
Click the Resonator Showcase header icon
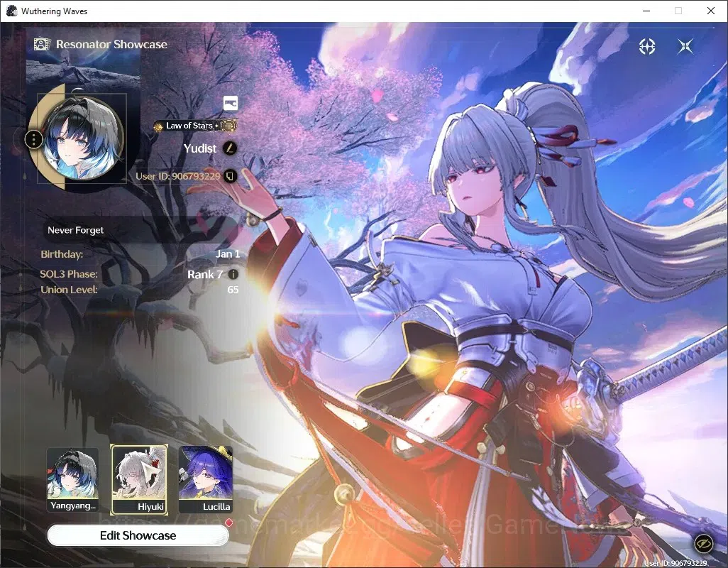pyautogui.click(x=42, y=44)
